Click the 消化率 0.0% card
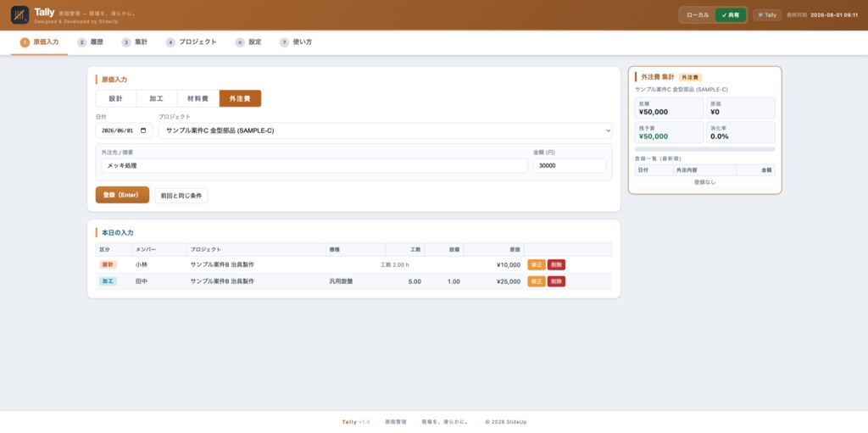The width and height of the screenshot is (868, 433). tap(741, 132)
